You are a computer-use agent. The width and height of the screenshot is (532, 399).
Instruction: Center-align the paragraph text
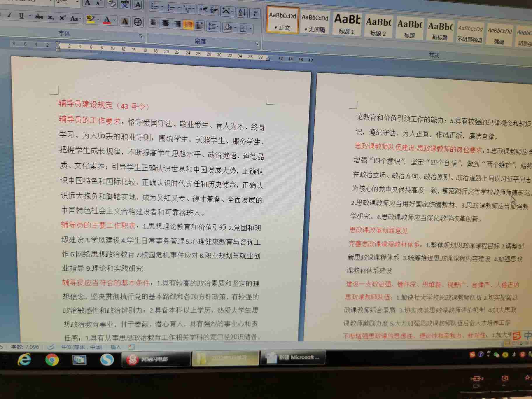pos(166,23)
